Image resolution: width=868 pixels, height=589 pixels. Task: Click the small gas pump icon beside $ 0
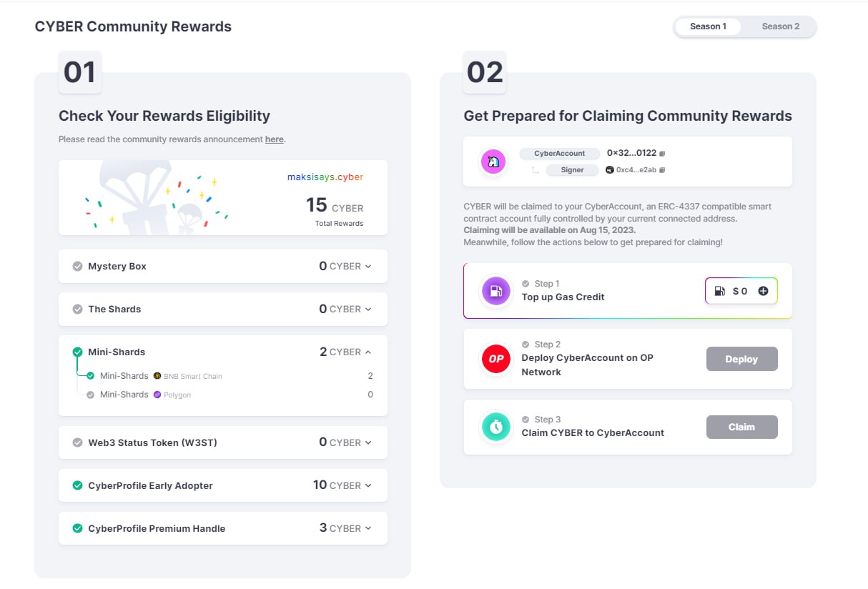point(719,291)
